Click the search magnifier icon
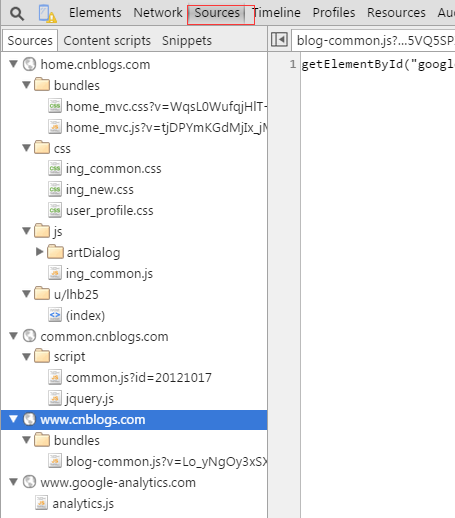The width and height of the screenshot is (455, 518). point(17,14)
